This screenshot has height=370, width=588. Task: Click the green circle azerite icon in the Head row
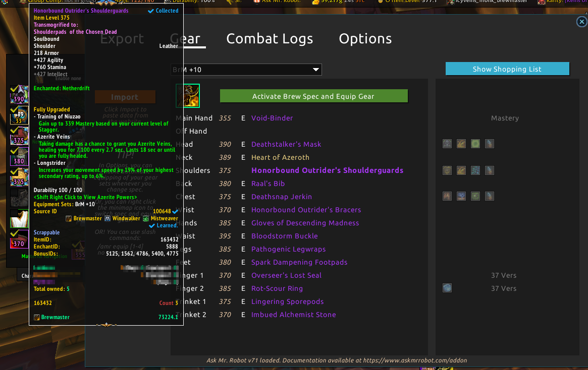[475, 144]
